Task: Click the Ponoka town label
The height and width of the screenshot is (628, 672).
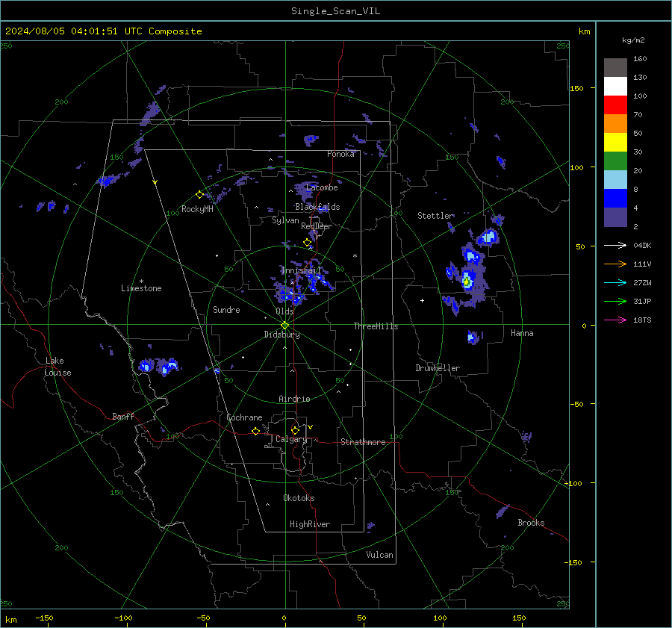Action: [340, 154]
